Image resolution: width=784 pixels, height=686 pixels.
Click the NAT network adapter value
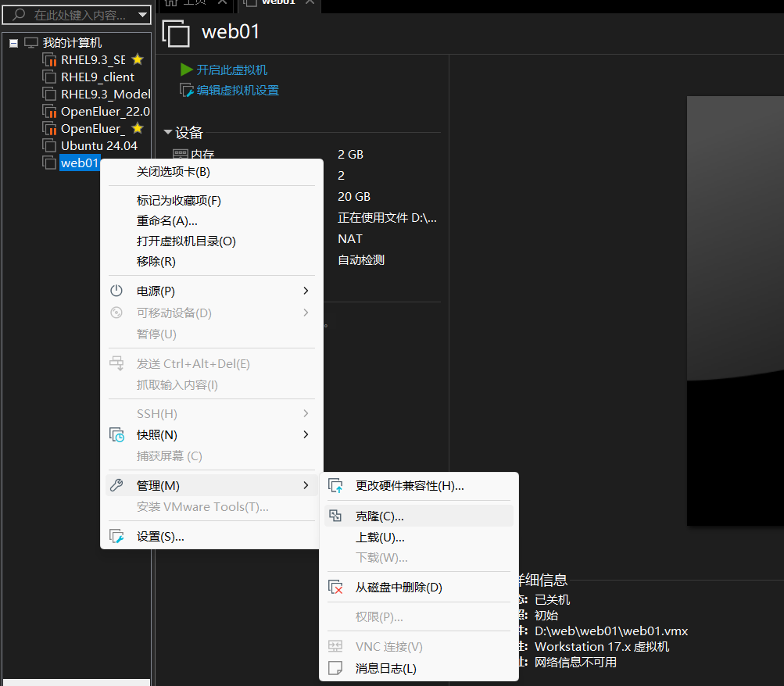[350, 239]
